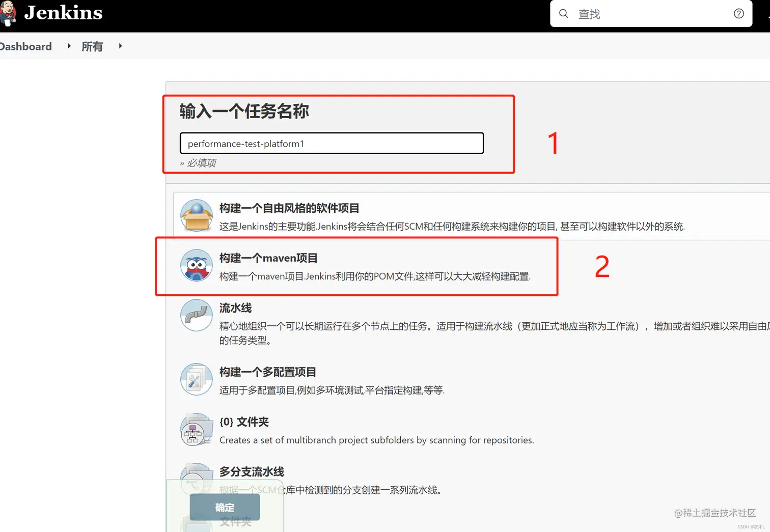Click the pipeline description starting 精心地组织
The image size is (770, 532).
tap(494, 333)
